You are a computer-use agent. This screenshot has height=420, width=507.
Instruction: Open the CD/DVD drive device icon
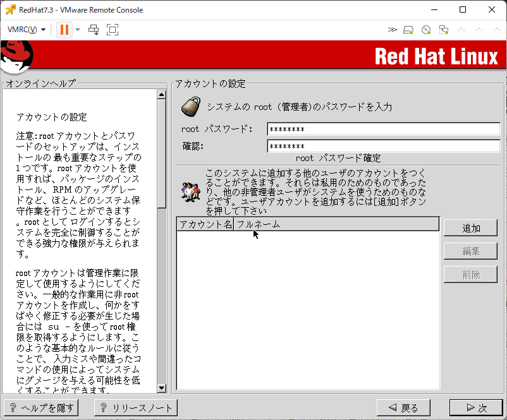[426, 30]
